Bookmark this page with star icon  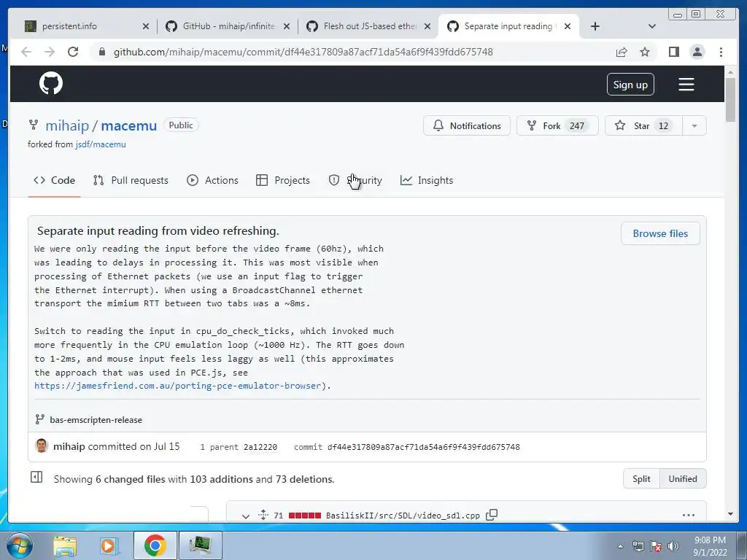645,52
